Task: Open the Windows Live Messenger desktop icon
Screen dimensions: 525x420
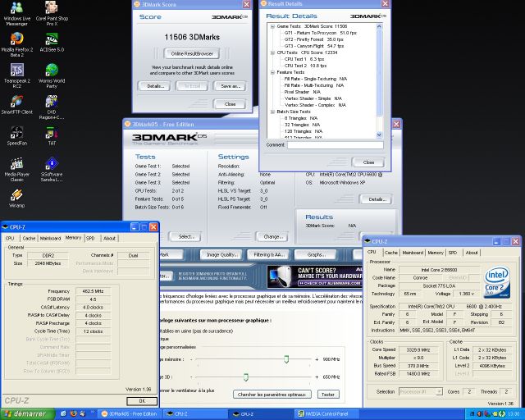Action: 16,13
